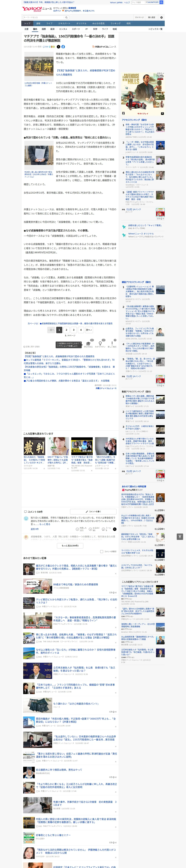Screen dimensions: 186x868
Task: Open the ヘルプ link in header
Action: coord(127,2)
